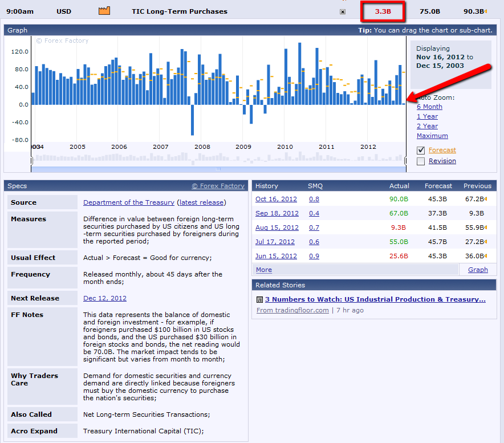
Task: Set auto zoom to 1 Year
Action: [x=427, y=116]
